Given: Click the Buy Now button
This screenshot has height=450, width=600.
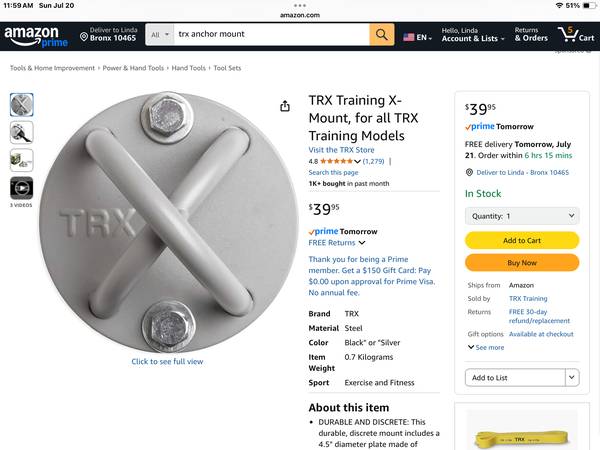Looking at the screenshot, I should [522, 262].
